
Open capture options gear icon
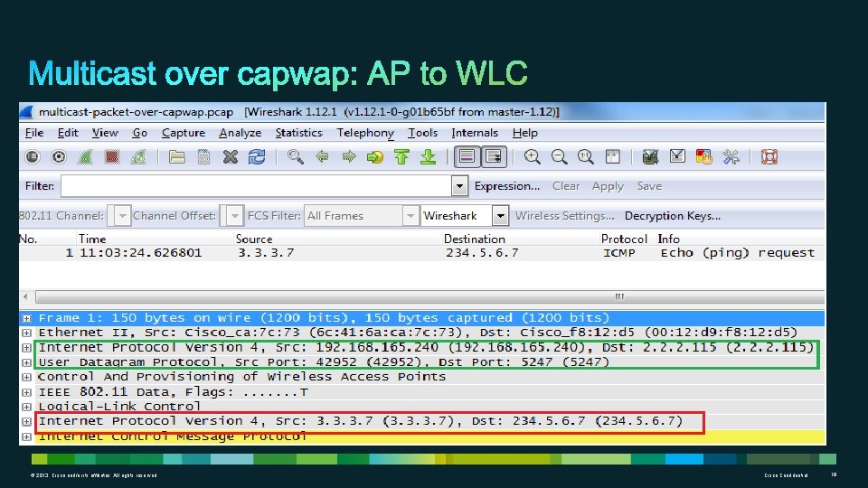59,157
